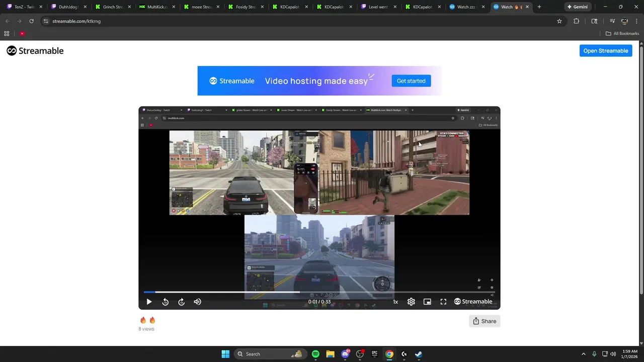Switch to the Fosidy Stream tab

[245, 7]
